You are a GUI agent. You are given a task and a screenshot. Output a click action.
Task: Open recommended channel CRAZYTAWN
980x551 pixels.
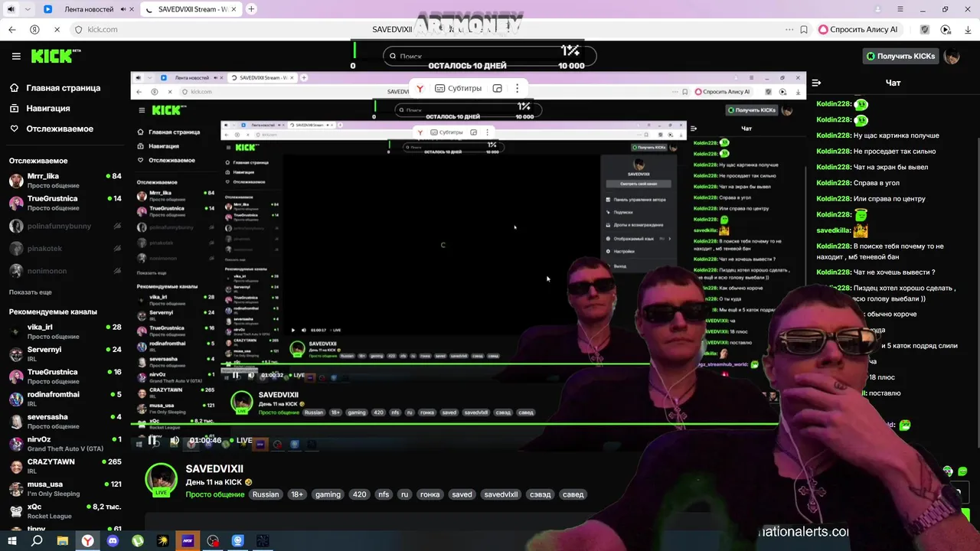click(65, 466)
